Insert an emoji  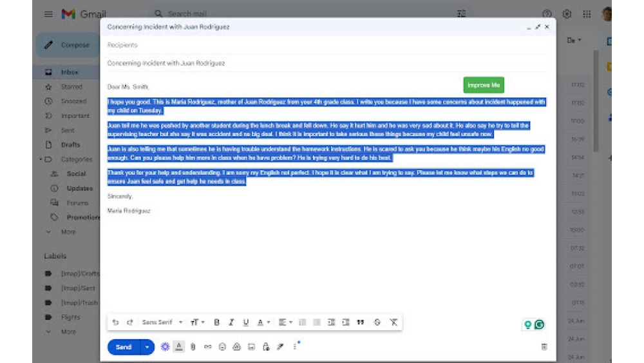222,347
